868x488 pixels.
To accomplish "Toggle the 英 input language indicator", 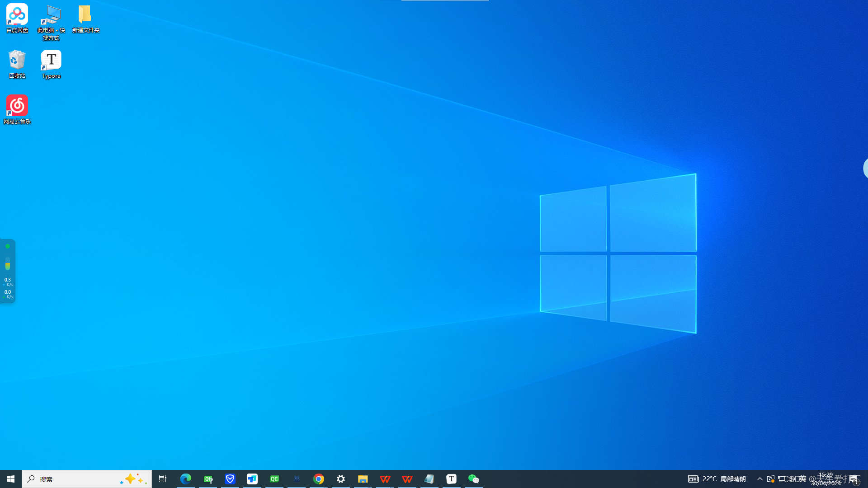I will [802, 479].
